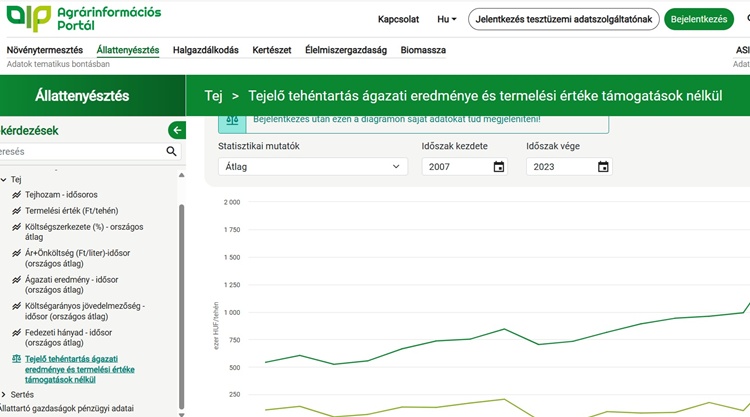Expand the Sertés tree node
The height and width of the screenshot is (417, 750).
(4, 395)
